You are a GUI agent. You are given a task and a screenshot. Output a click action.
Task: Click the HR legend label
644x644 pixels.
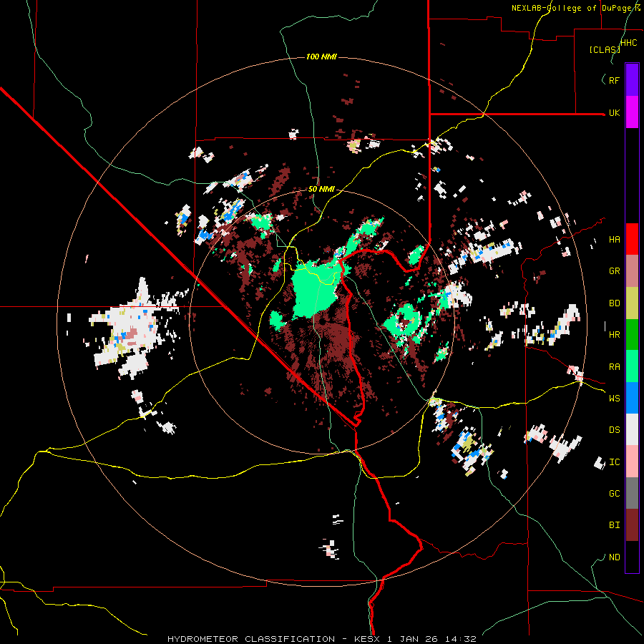[614, 335]
